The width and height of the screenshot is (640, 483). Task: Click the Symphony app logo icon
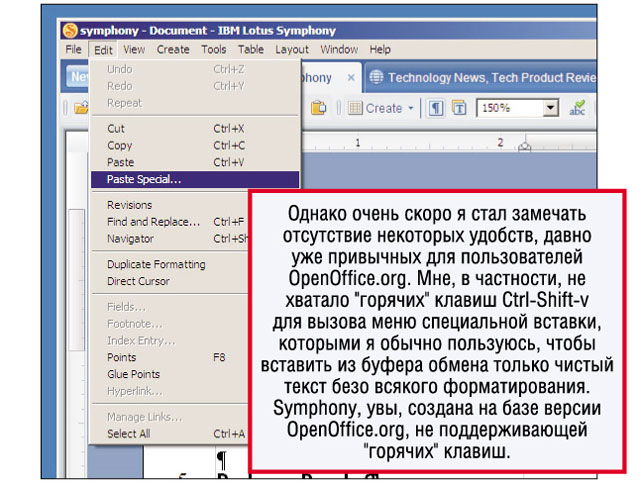click(x=70, y=31)
